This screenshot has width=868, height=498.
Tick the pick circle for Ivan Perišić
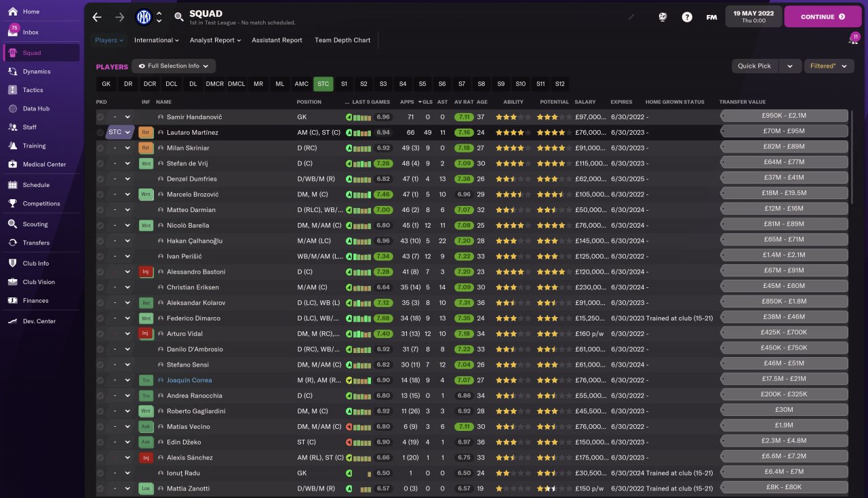(100, 256)
